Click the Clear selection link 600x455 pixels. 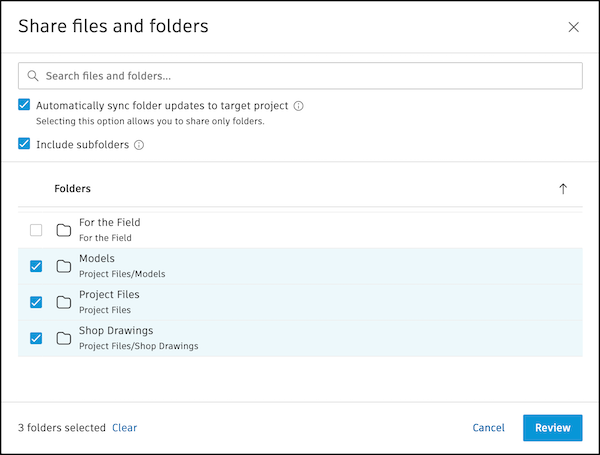124,428
